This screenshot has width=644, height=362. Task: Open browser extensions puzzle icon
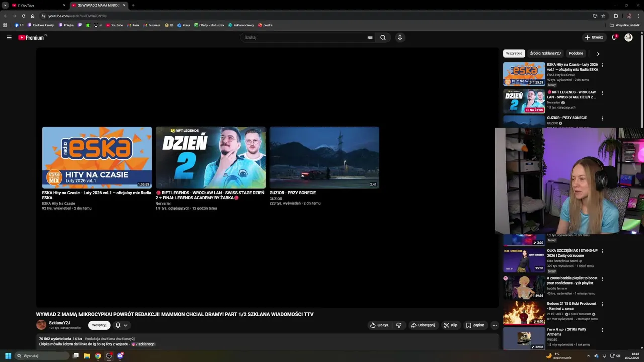(x=616, y=16)
